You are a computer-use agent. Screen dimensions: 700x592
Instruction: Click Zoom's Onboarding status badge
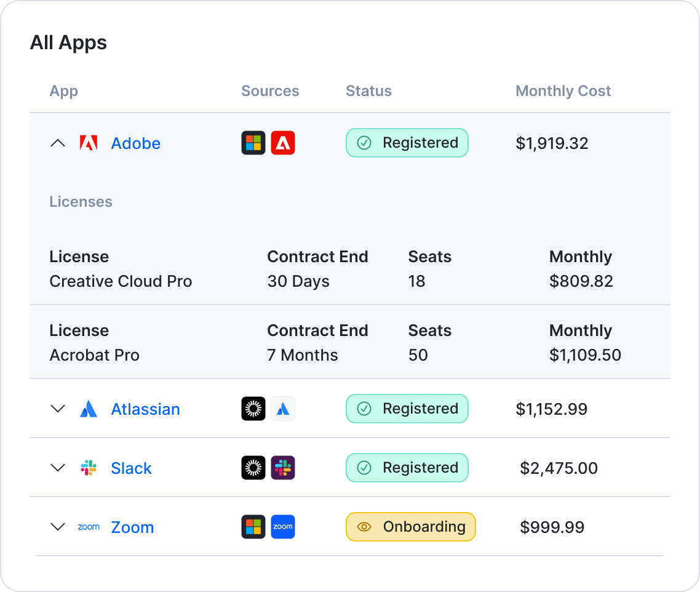click(411, 527)
